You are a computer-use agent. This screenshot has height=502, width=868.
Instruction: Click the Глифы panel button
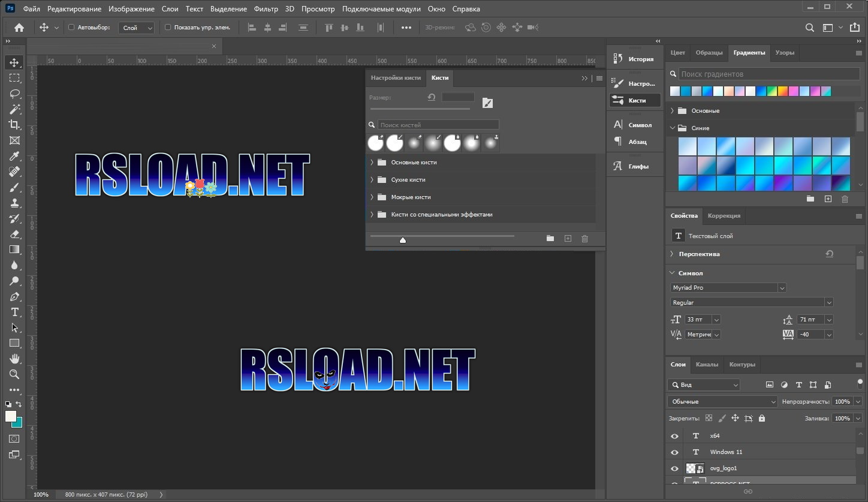635,166
